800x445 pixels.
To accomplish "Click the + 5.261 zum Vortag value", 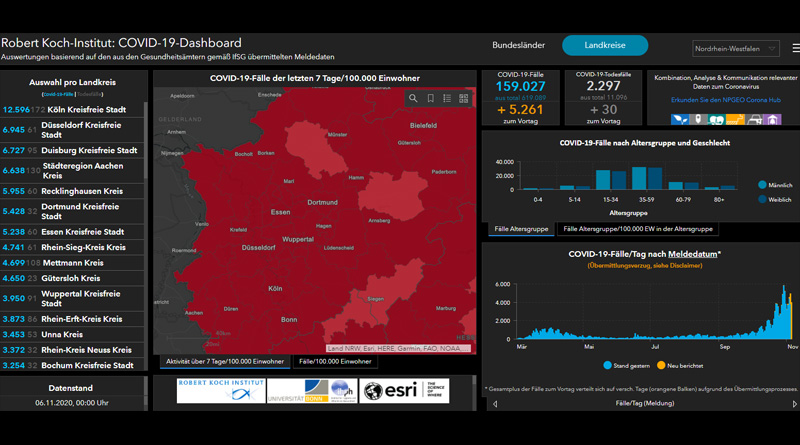I will coord(520,109).
